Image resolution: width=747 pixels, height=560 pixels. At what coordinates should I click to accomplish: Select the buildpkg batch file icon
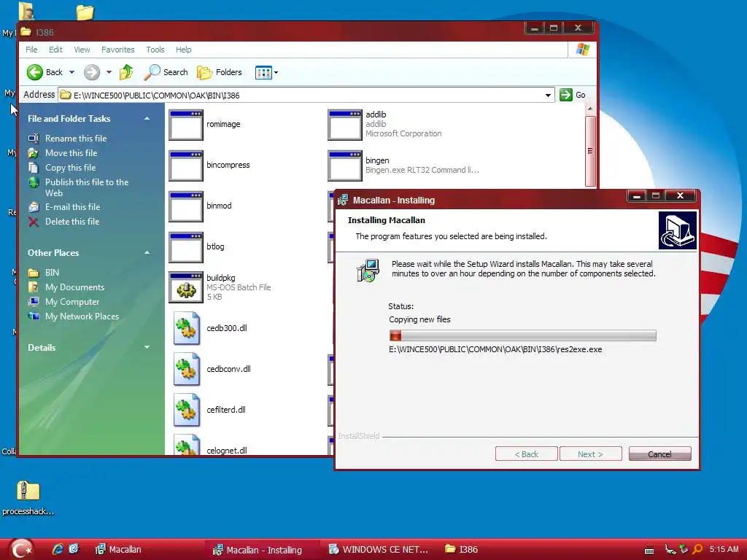186,287
